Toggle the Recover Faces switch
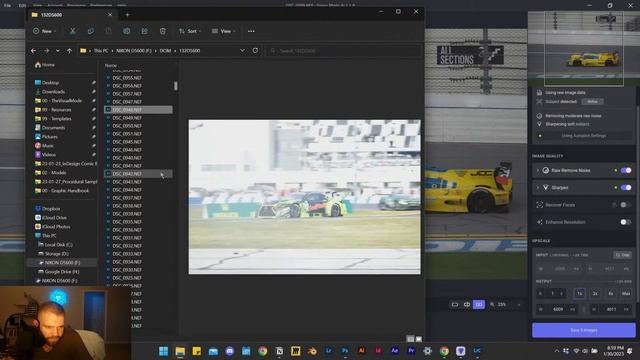The image size is (640, 360). point(626,205)
